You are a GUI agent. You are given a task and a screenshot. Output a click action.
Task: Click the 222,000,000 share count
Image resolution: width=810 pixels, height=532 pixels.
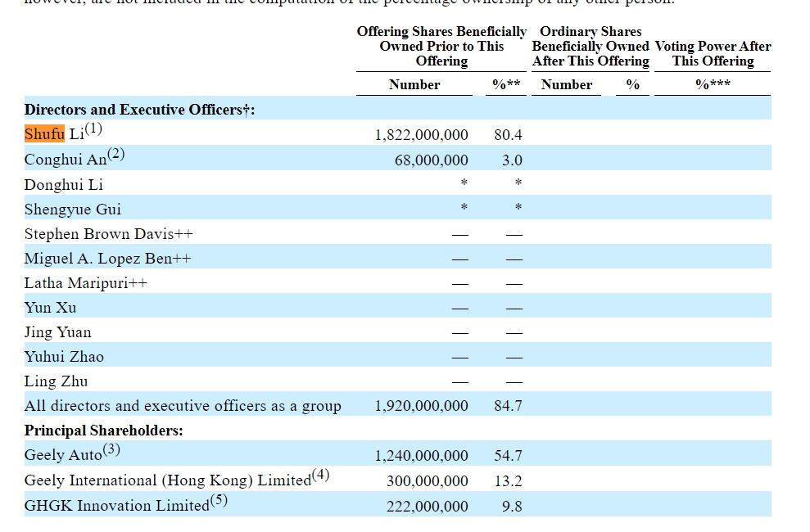click(x=428, y=506)
